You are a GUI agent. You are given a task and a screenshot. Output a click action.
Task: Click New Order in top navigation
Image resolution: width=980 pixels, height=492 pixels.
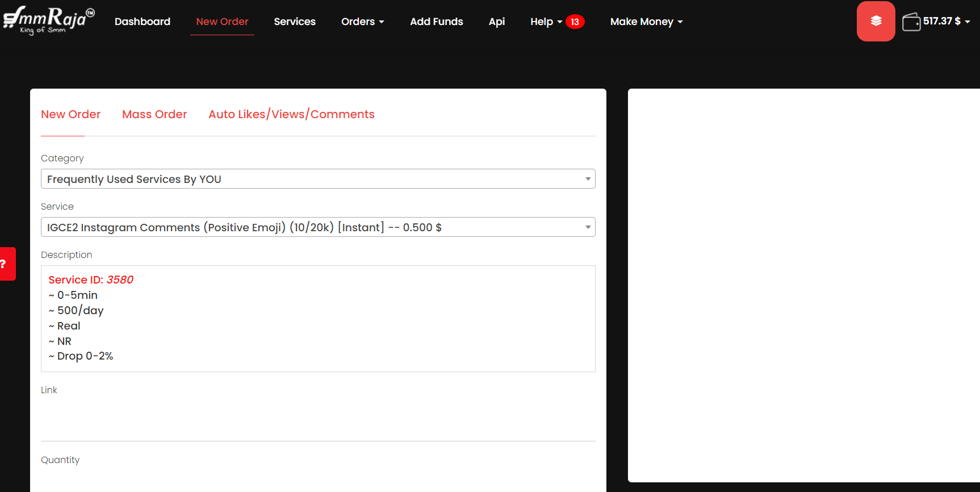(x=222, y=22)
